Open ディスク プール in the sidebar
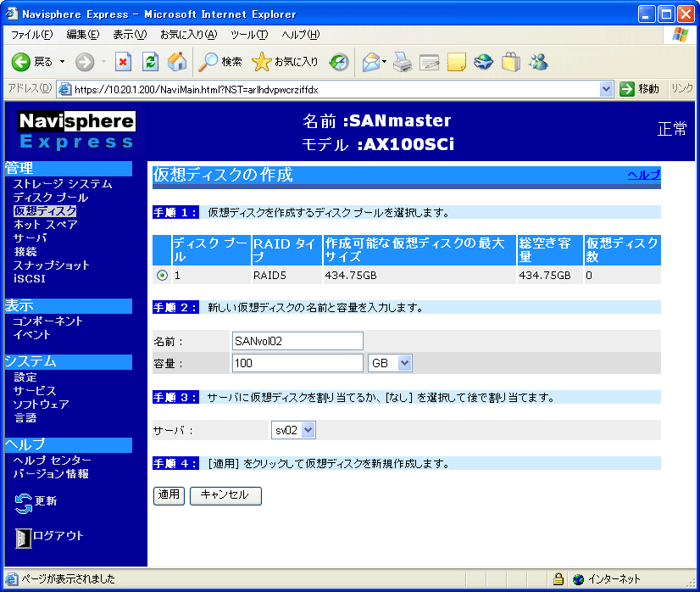Viewport: 700px width, 592px height. (x=50, y=198)
